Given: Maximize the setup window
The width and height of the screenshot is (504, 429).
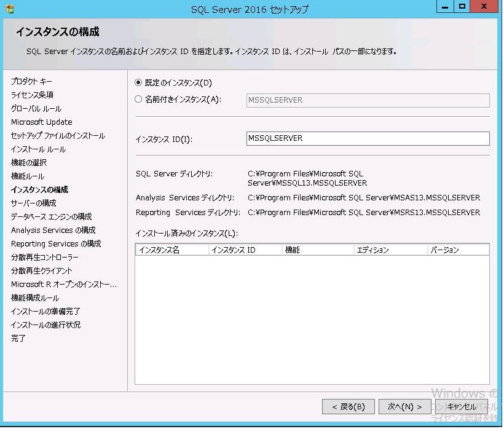Looking at the screenshot, I should click(x=462, y=6).
